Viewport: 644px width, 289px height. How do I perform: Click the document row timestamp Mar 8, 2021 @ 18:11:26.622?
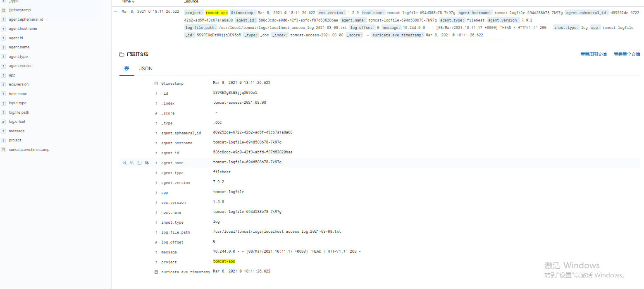(x=150, y=12)
